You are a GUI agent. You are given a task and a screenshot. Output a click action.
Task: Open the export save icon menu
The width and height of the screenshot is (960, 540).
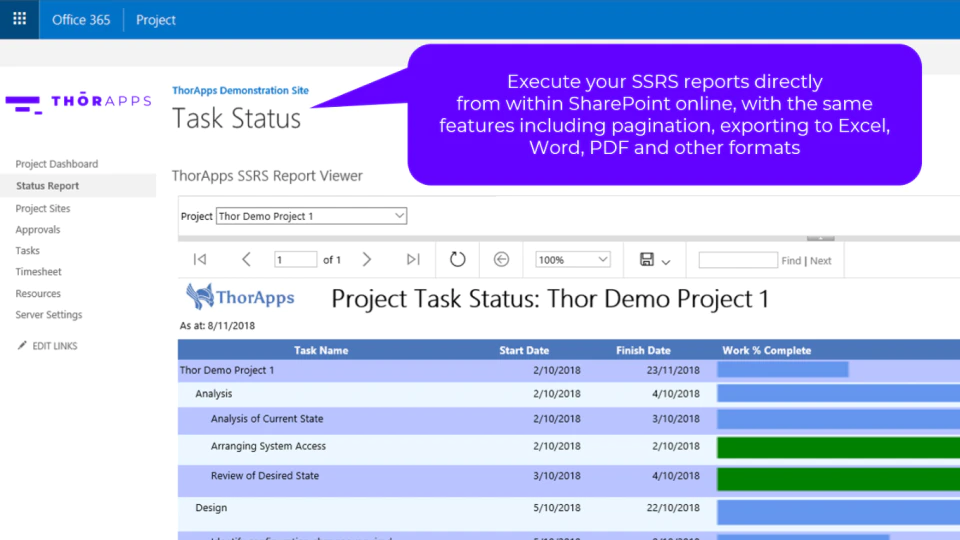(x=647, y=260)
